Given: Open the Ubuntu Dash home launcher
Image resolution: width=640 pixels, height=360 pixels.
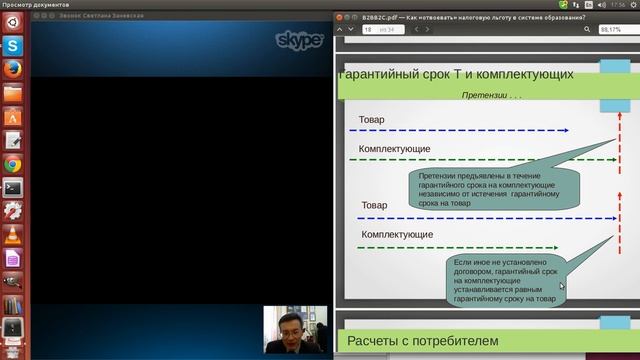Looking at the screenshot, I should point(13,22).
